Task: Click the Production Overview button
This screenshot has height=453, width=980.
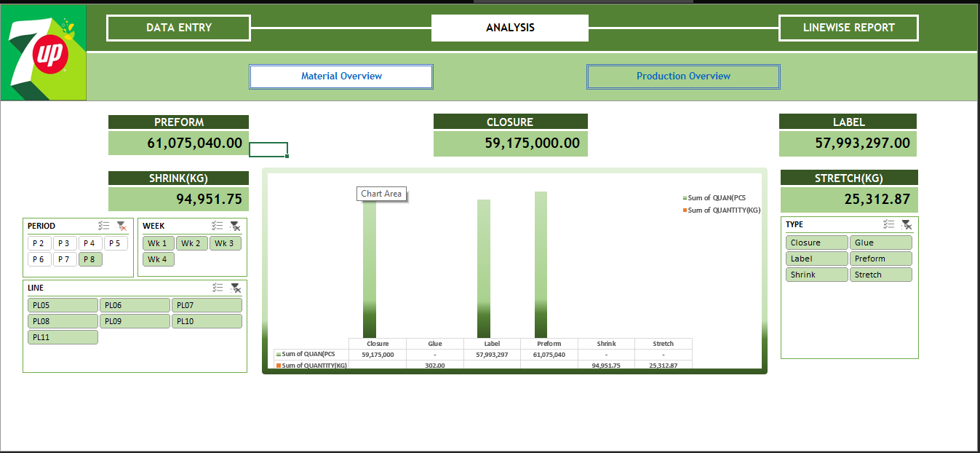Action: [x=682, y=76]
